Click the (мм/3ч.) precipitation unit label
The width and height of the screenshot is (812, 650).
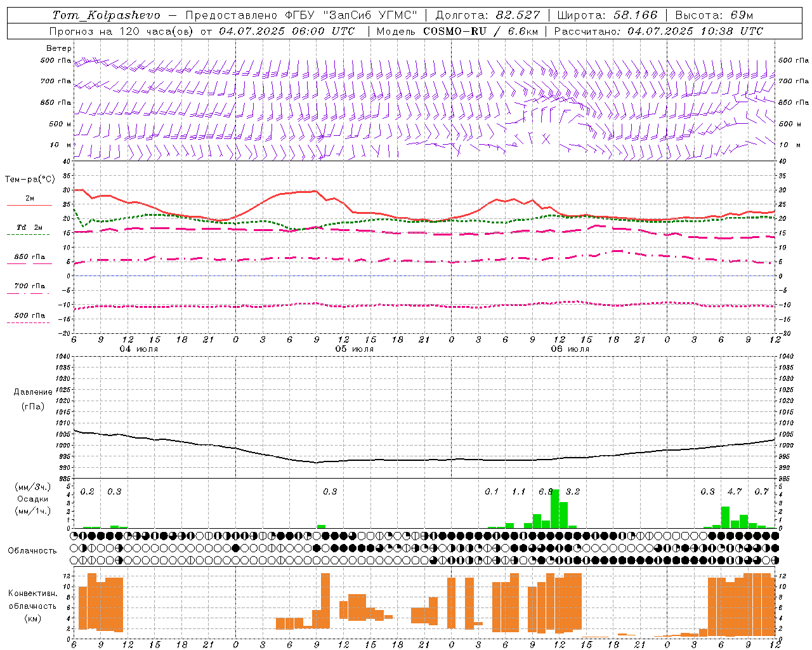coord(33,487)
